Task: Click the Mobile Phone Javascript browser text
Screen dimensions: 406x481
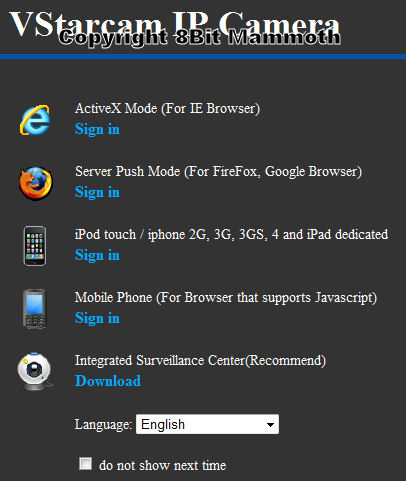Action: (226, 298)
